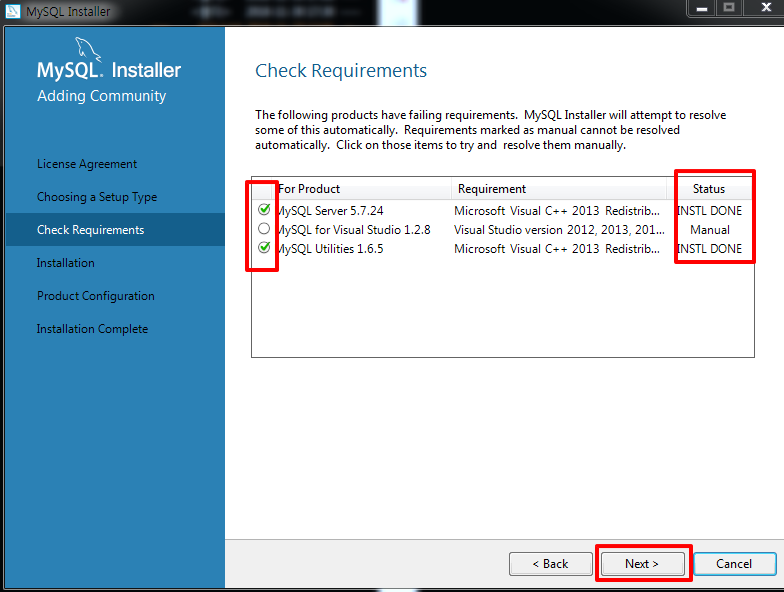Maximize the MySQL Installer window

pos(729,8)
